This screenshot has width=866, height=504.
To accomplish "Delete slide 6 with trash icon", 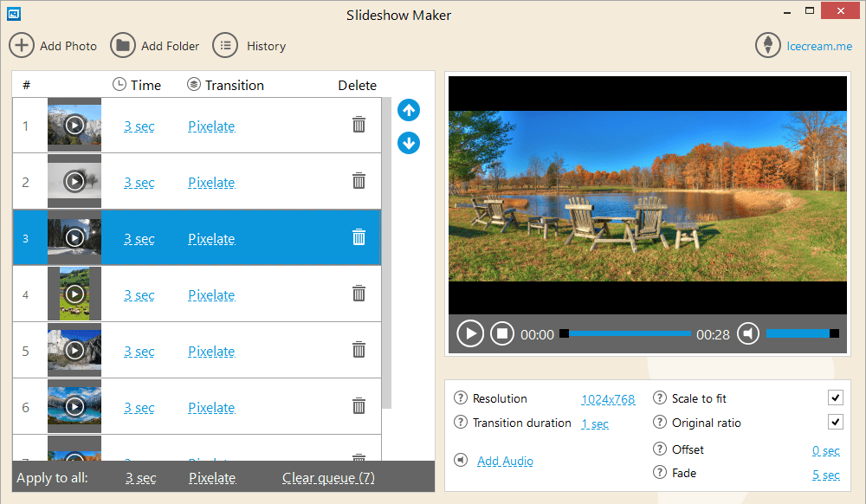I will [359, 406].
